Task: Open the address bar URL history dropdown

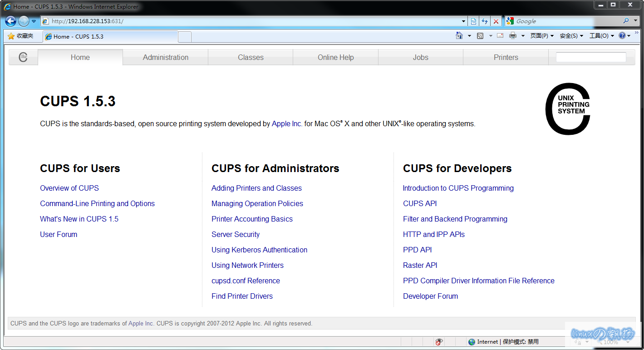Action: tap(463, 21)
